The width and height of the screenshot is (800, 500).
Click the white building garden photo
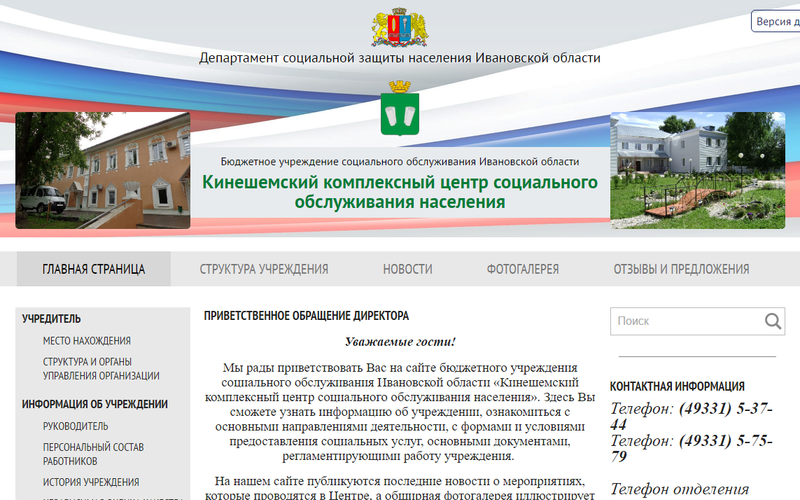click(x=697, y=170)
